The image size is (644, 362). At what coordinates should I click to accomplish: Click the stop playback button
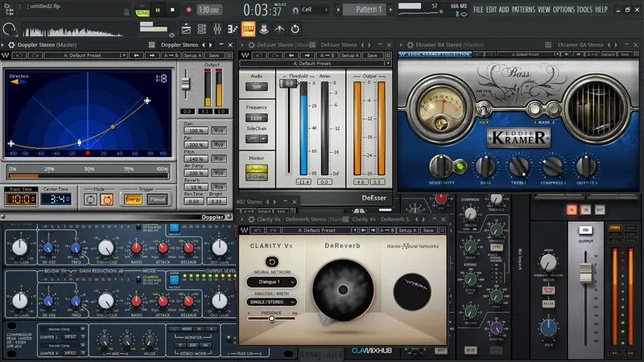tap(173, 10)
